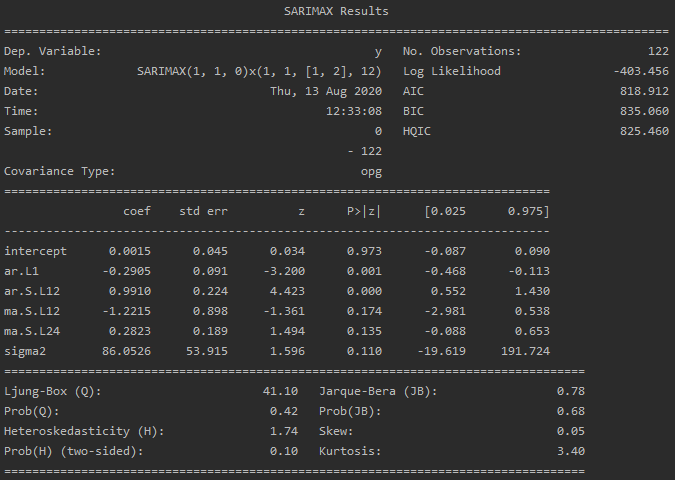675x480 pixels.
Task: Select the 'Heteroskedasticity (H):' label
Action: coord(84,431)
